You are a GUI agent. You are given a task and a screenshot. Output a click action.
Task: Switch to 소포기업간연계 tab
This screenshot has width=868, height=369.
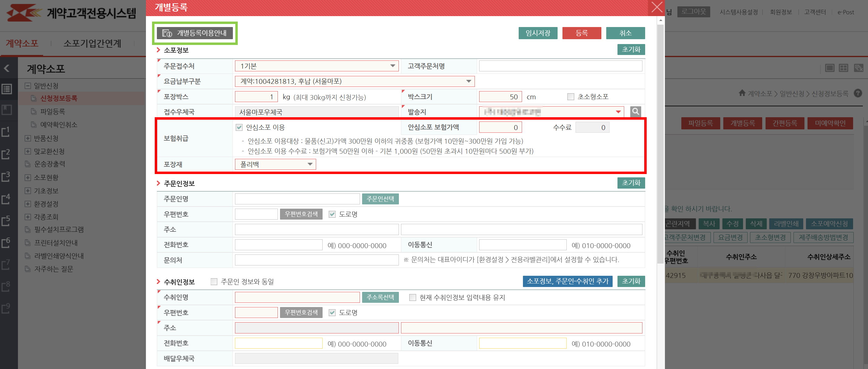coord(92,43)
